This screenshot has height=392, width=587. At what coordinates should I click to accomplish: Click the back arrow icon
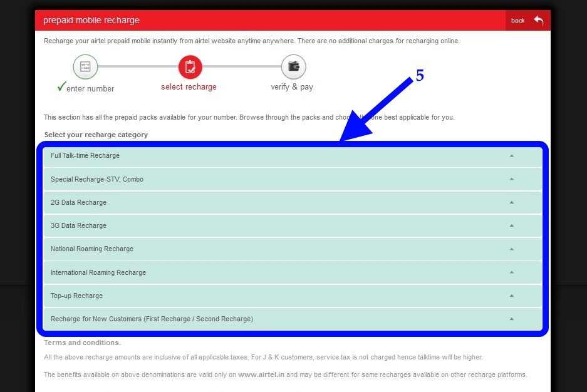539,21
